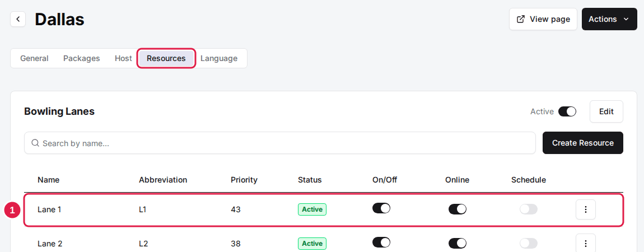
Task: Click the Edit button for Bowling Lanes
Action: [606, 111]
